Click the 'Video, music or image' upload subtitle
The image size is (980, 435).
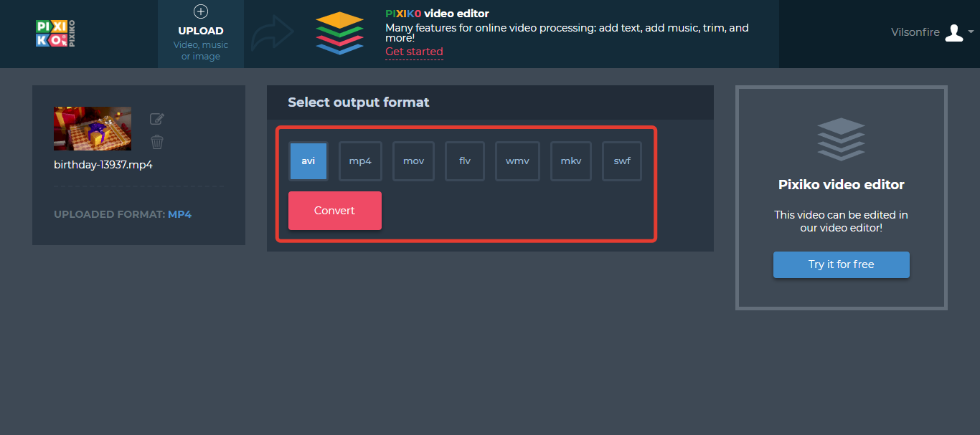tap(201, 50)
